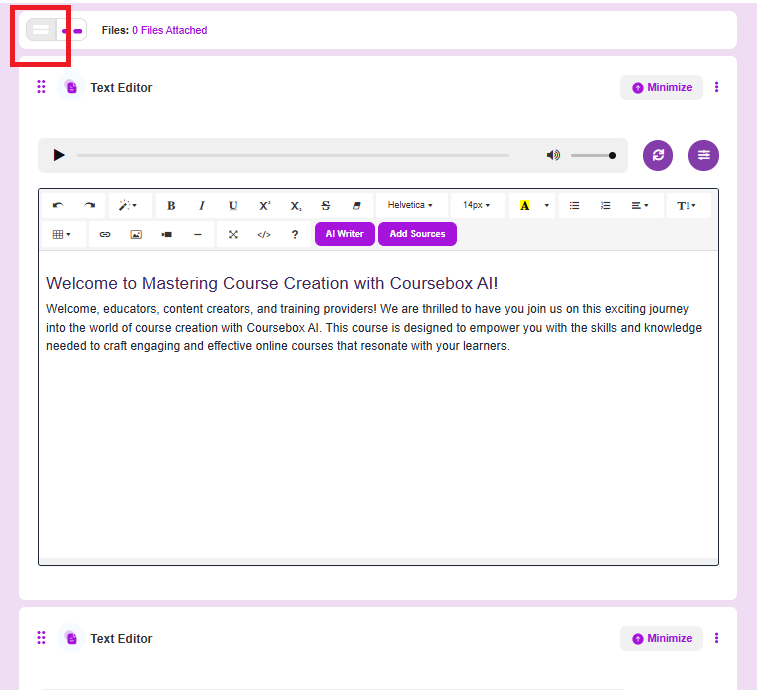Minimize the first Text Editor block
This screenshot has width=757, height=690.
point(661,87)
